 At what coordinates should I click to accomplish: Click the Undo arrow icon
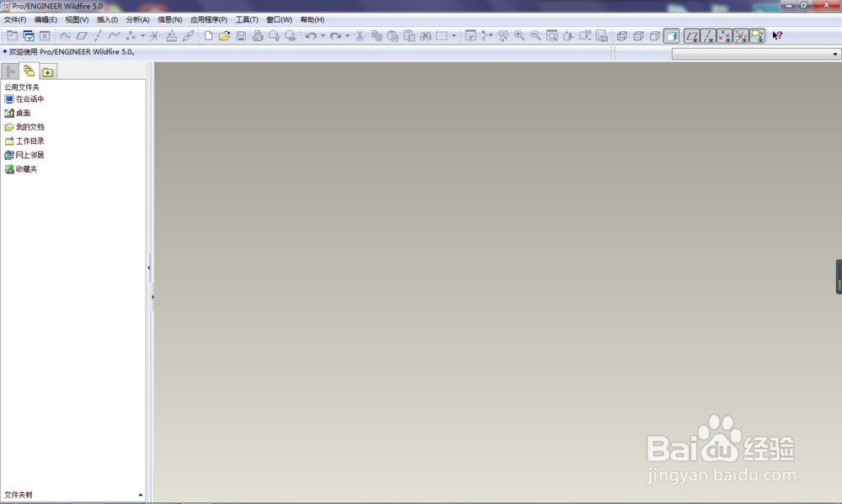point(311,36)
